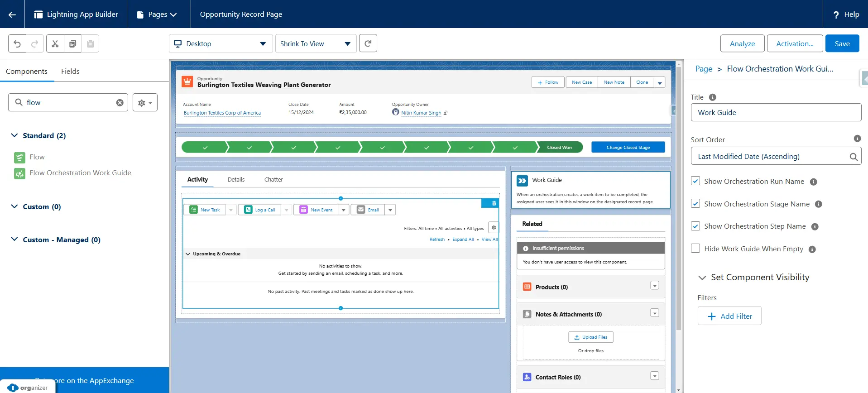Select the Activity tab in canvas
The height and width of the screenshot is (393, 868).
click(x=197, y=180)
